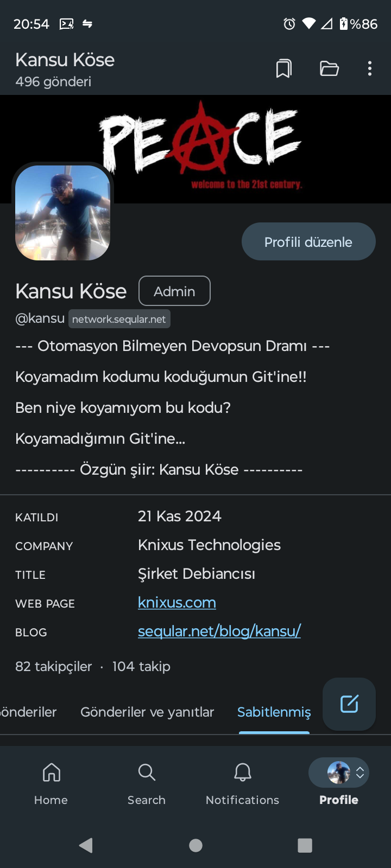
Task: Open the 82 takipçiler followers list
Action: click(53, 667)
